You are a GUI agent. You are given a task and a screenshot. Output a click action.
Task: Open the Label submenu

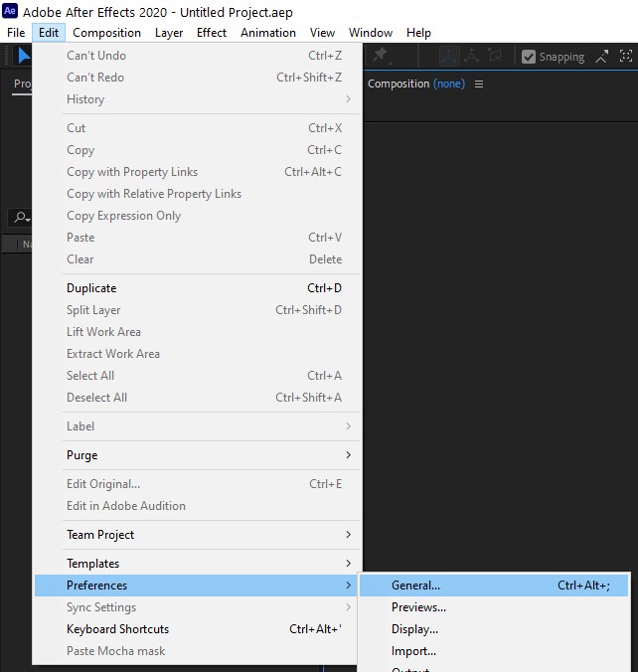[198, 426]
